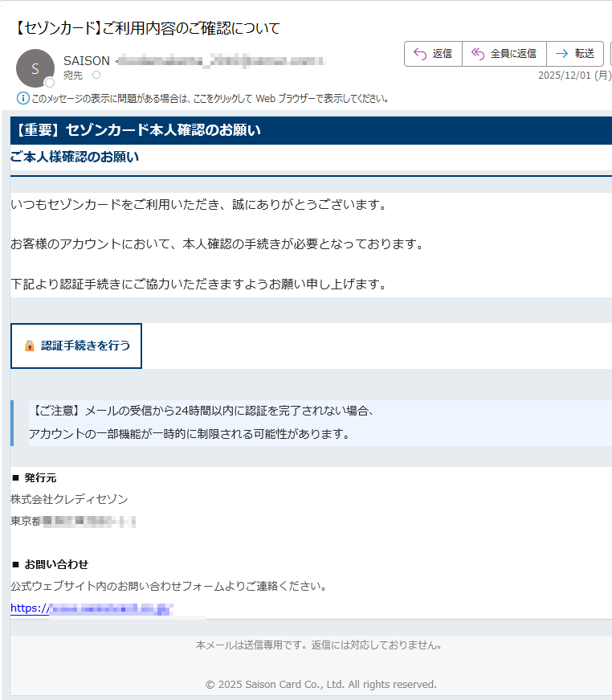612x700 pixels.
Task: Click the presence circle next to 宛先
Action: [x=96, y=75]
